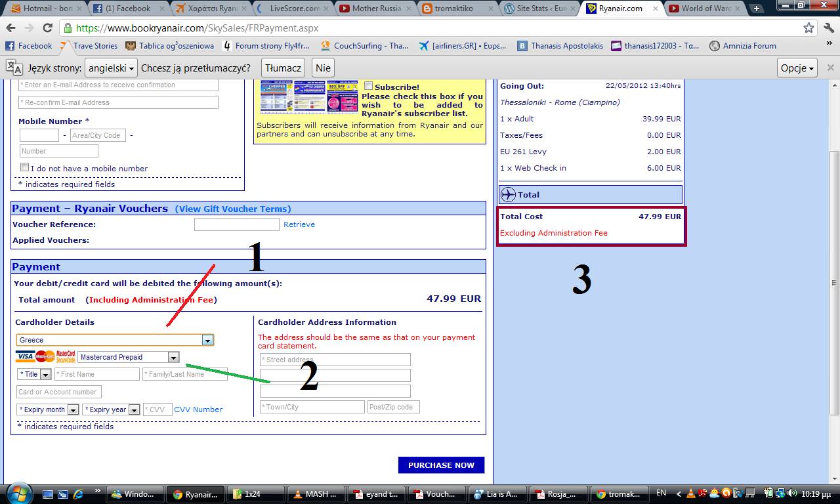
Task: Click the Area/City Code field
Action: [x=98, y=135]
